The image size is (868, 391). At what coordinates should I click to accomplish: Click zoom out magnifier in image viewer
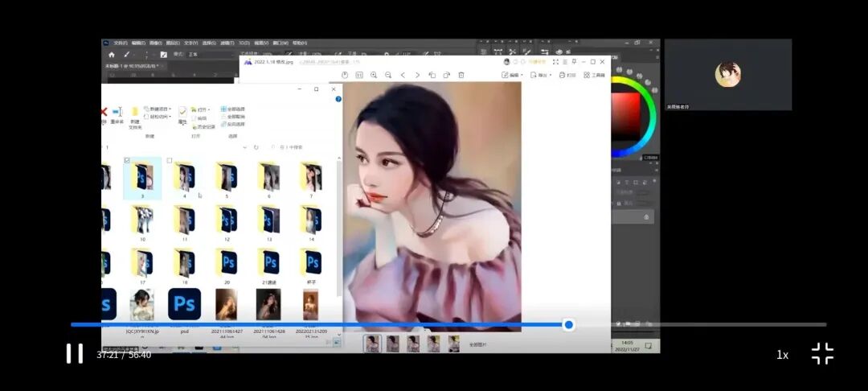pos(388,75)
